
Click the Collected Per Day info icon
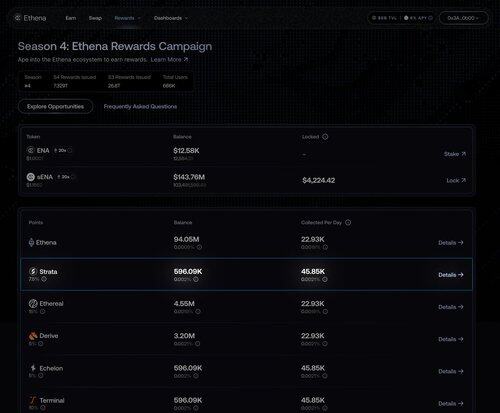(348, 222)
